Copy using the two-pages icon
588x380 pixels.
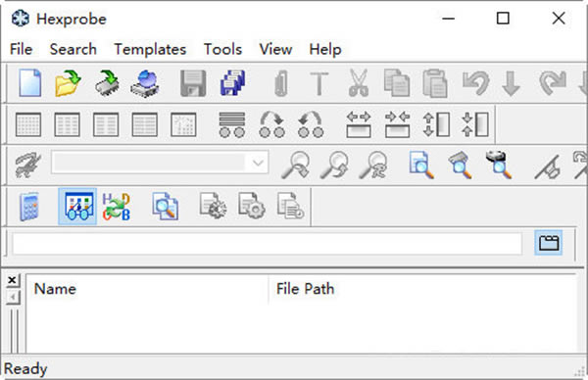point(397,83)
